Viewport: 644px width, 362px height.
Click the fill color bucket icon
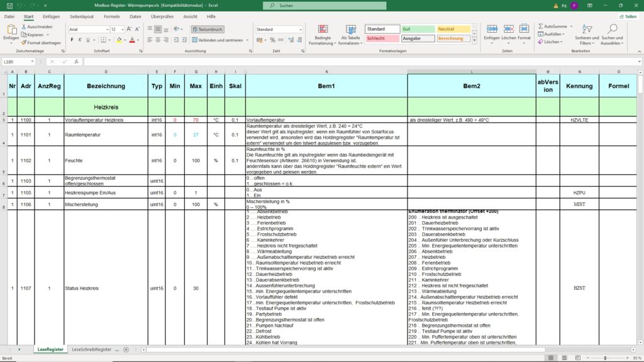click(119, 40)
